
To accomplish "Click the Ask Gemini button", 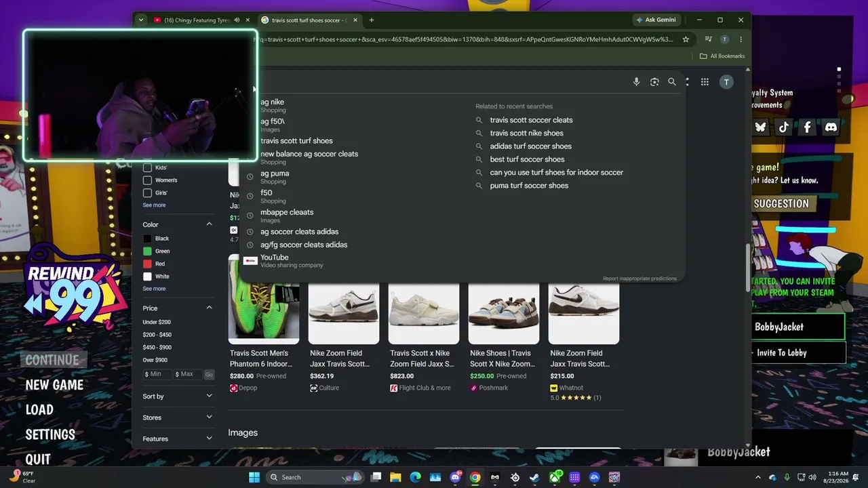I will pyautogui.click(x=656, y=20).
